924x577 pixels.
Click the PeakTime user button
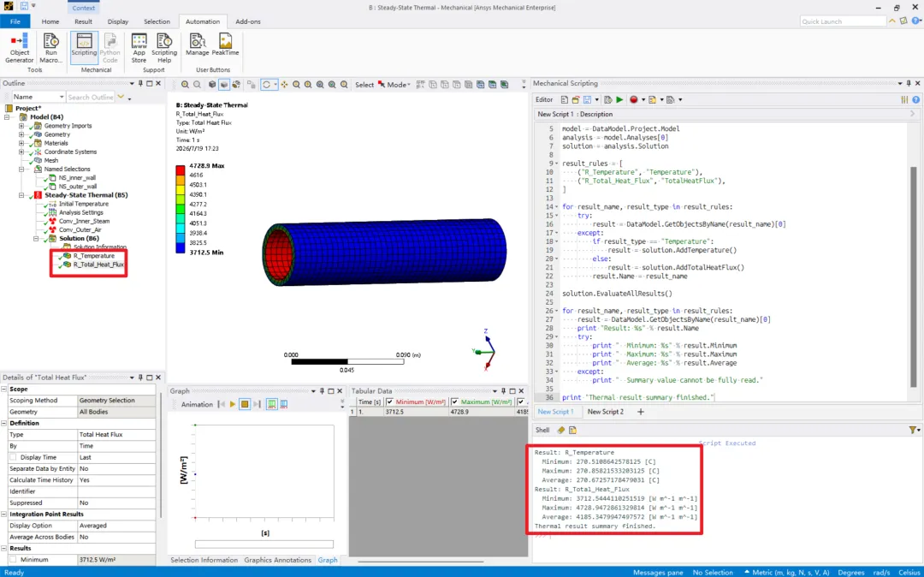point(225,45)
